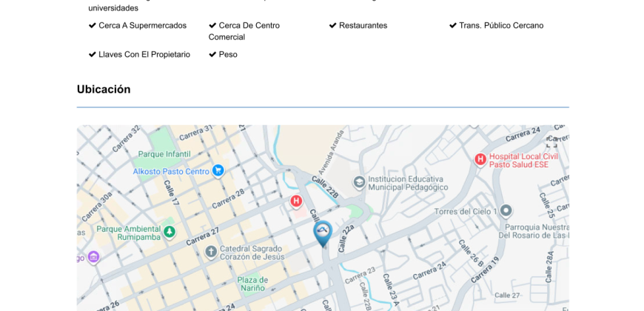The height and width of the screenshot is (311, 644).
Task: Click the Avenida Aranda street label
Action: (332, 153)
